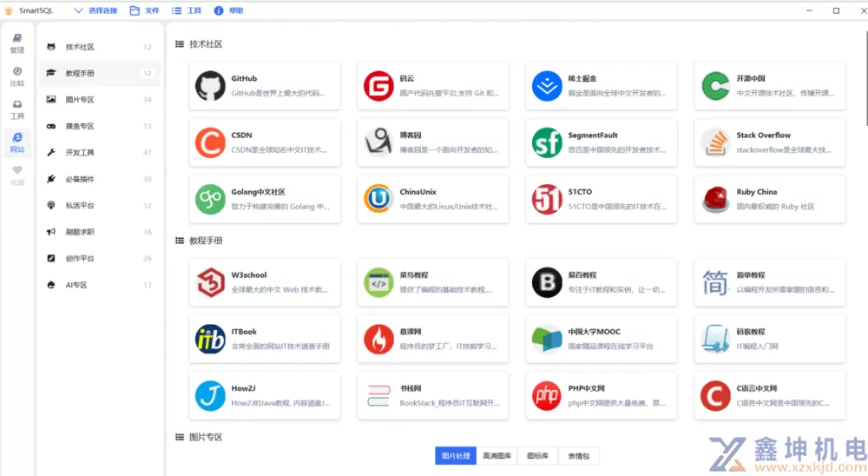Screen dimensions: 868x476
Task: Select the 刷题求职 category
Action: pyautogui.click(x=100, y=232)
